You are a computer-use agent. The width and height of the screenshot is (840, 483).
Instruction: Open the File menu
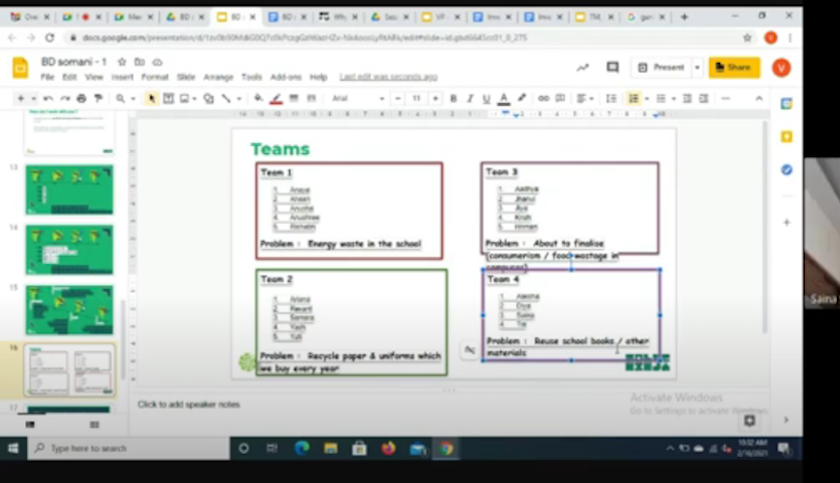(x=47, y=77)
